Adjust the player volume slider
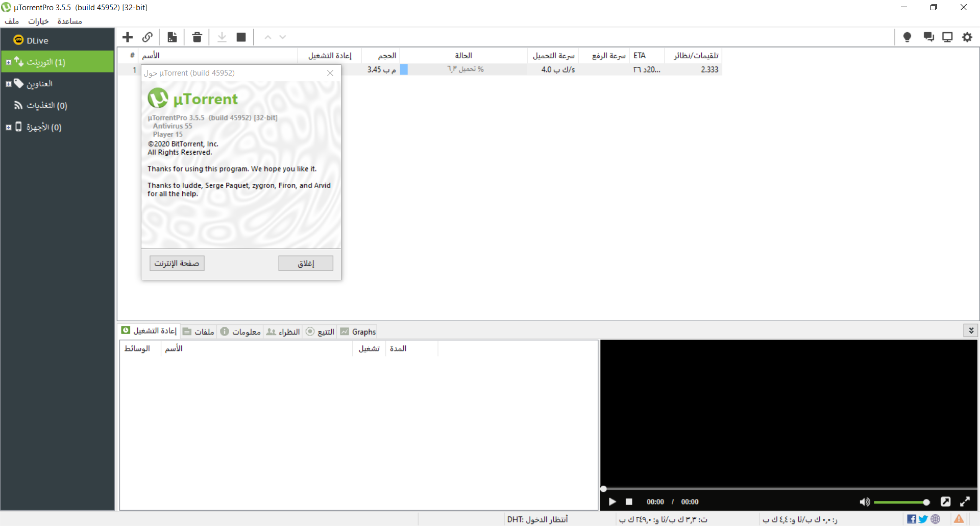Screen dimensions: 980x526 [901, 502]
